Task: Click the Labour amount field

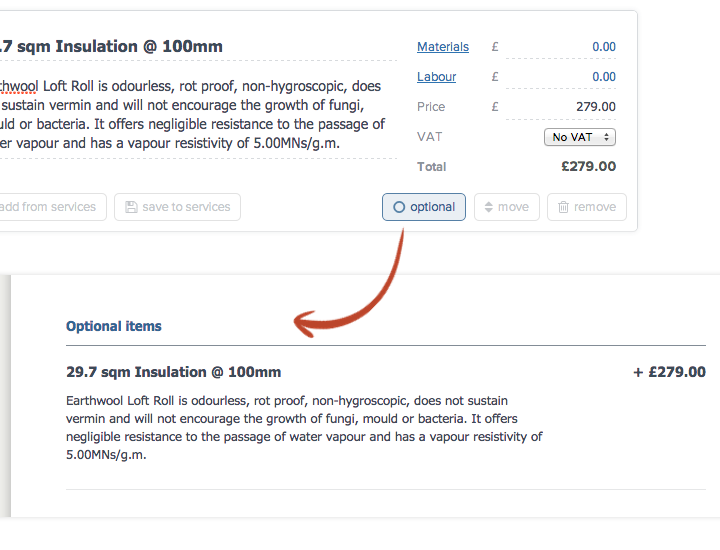Action: click(x=564, y=77)
